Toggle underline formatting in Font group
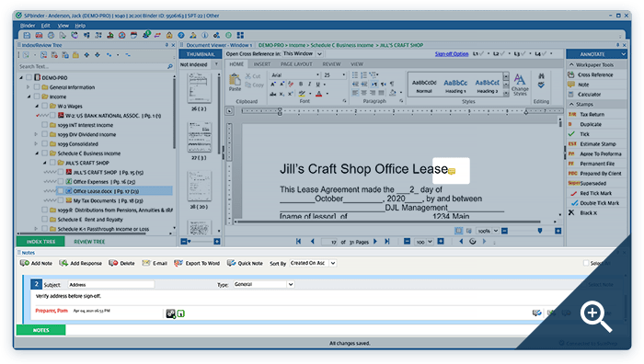 317,85
